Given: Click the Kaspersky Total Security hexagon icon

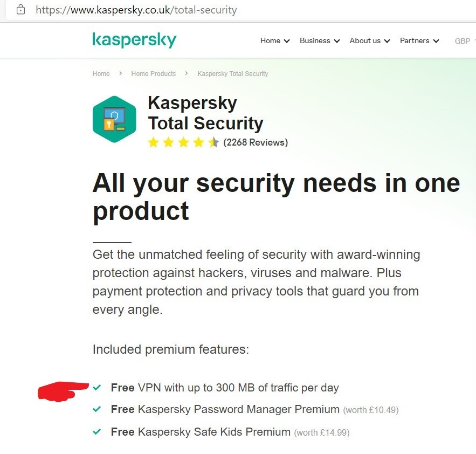Looking at the screenshot, I should coord(114,119).
